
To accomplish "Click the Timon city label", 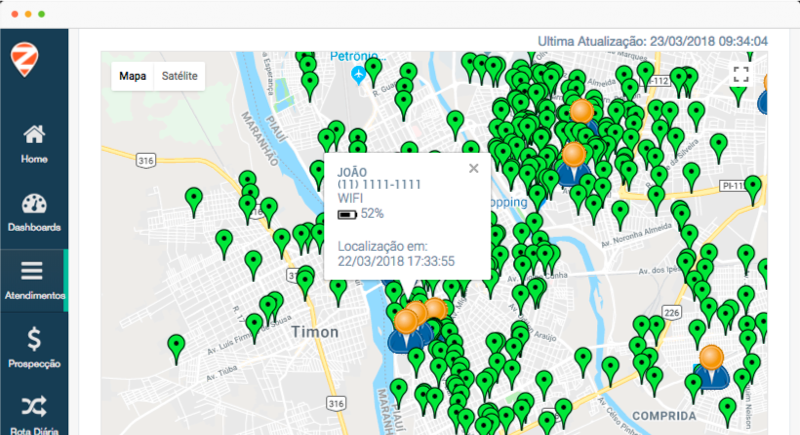I will pos(315,332).
